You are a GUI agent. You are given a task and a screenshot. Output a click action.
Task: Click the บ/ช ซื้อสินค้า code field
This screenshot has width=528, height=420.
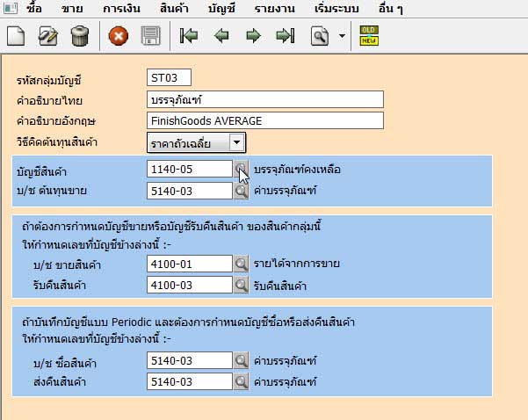point(190,360)
